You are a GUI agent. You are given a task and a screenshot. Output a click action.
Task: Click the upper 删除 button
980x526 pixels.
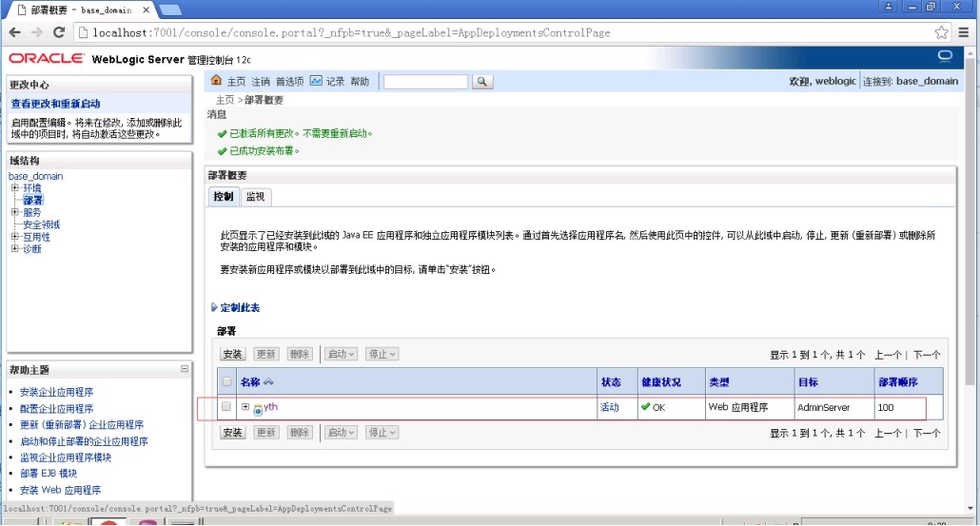tap(300, 354)
